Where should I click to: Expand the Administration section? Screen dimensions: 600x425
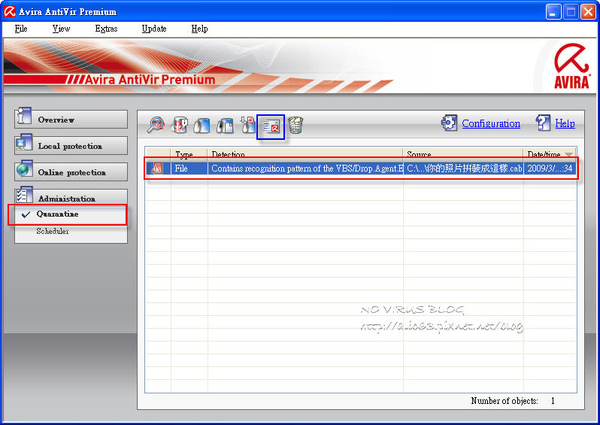[x=71, y=198]
